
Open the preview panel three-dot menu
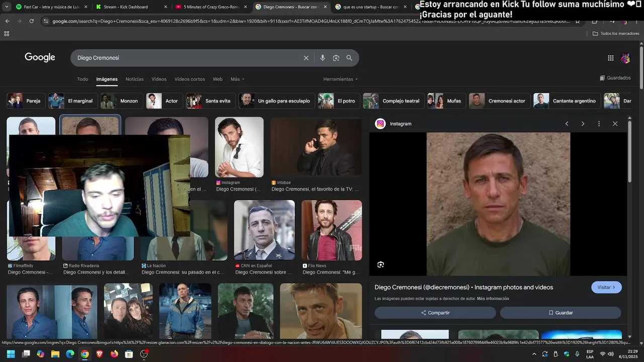[599, 124]
